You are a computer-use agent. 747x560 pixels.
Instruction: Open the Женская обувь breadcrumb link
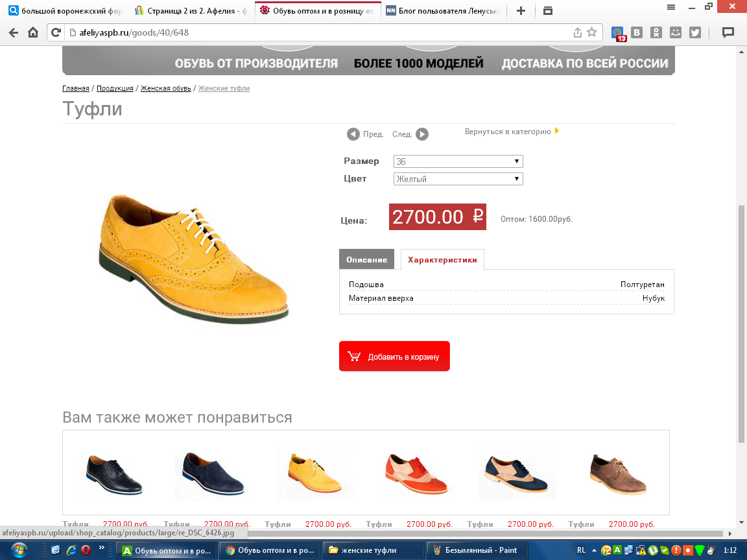coord(165,88)
